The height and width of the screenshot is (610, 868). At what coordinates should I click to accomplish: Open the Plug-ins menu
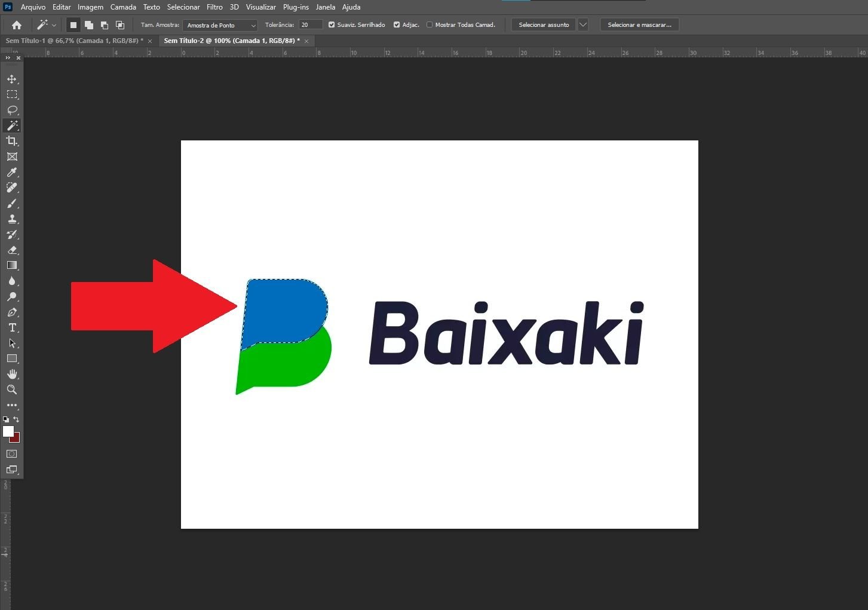pyautogui.click(x=296, y=7)
